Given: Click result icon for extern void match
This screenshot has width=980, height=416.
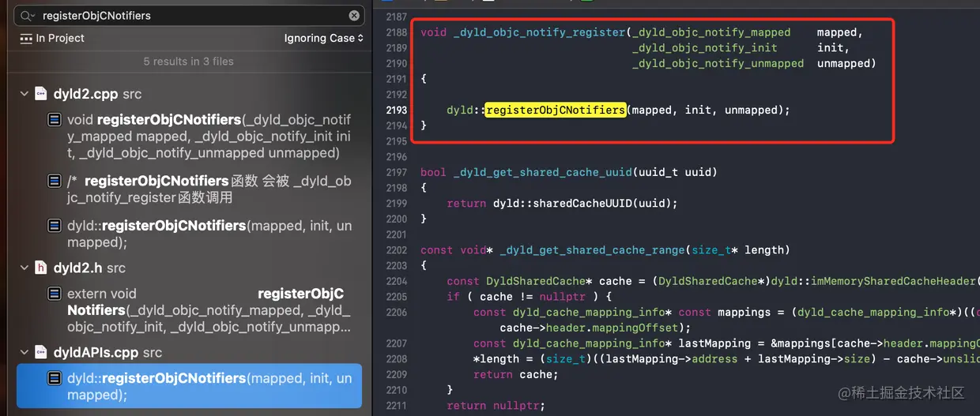Looking at the screenshot, I should pyautogui.click(x=54, y=294).
